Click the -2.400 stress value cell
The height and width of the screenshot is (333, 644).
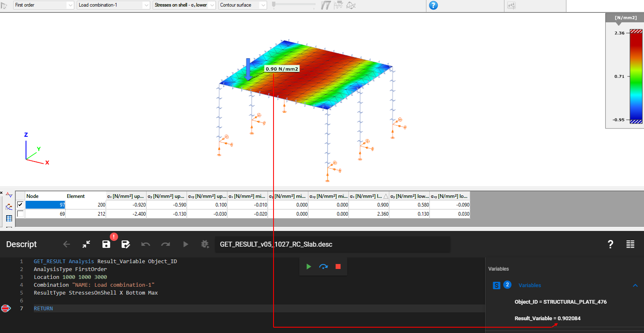[126, 214]
